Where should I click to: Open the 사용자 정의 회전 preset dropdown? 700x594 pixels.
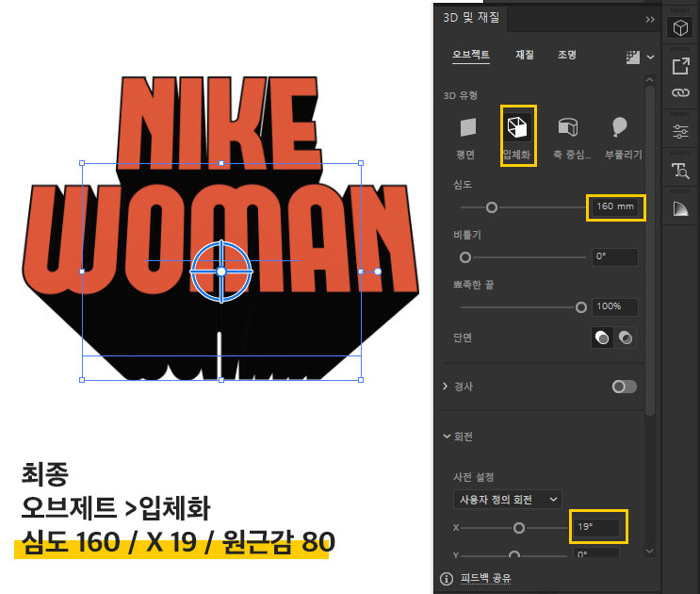point(507,500)
